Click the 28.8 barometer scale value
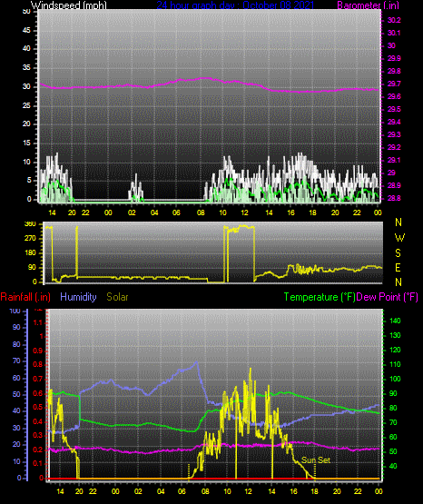 [x=394, y=198]
